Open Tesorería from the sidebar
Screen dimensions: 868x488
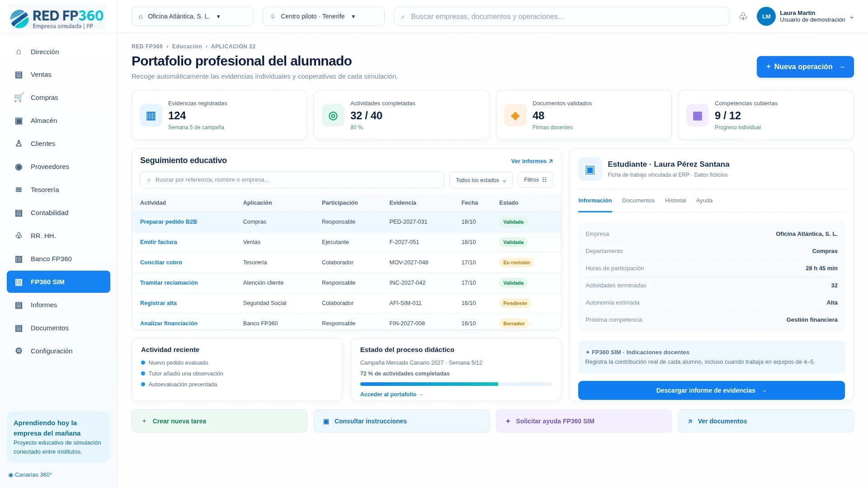click(x=58, y=190)
